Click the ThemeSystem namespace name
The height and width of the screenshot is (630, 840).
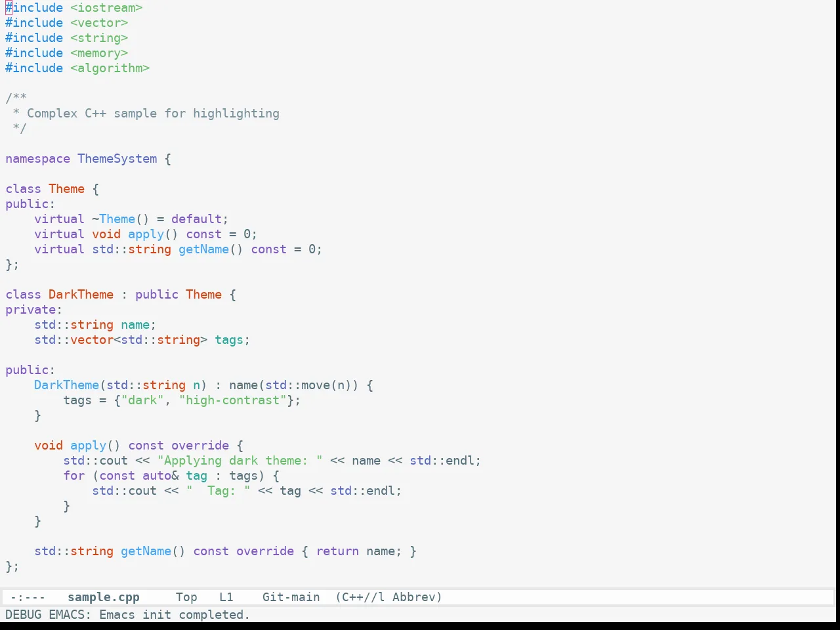coord(117,159)
